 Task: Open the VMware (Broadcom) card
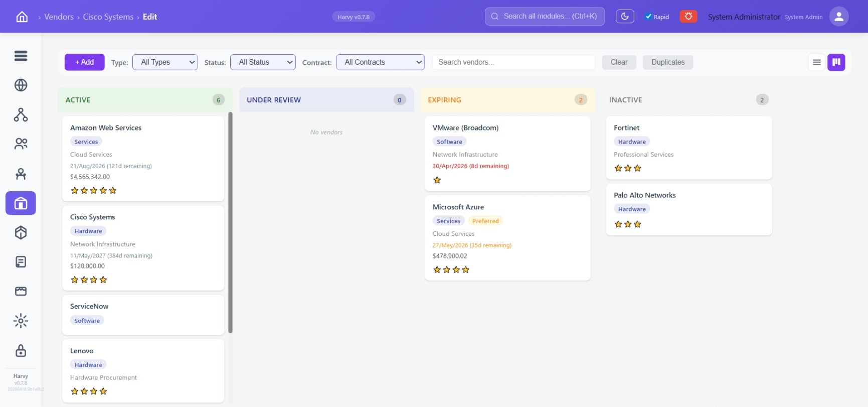[x=507, y=154]
